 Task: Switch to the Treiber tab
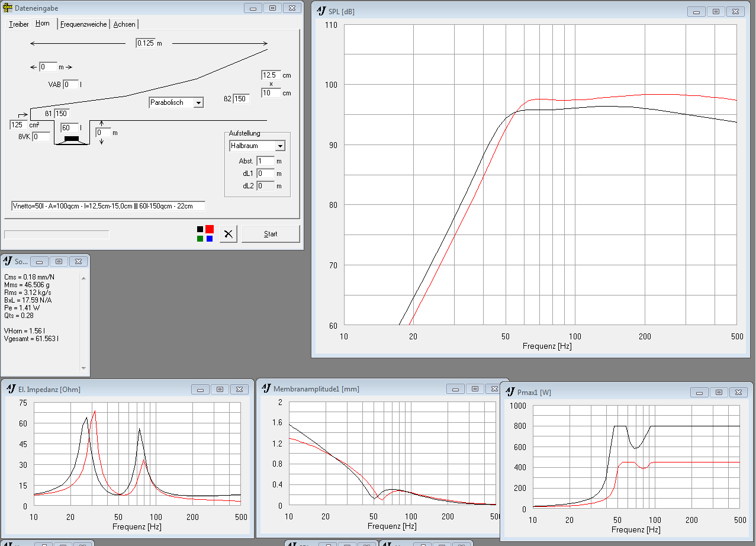click(x=19, y=24)
